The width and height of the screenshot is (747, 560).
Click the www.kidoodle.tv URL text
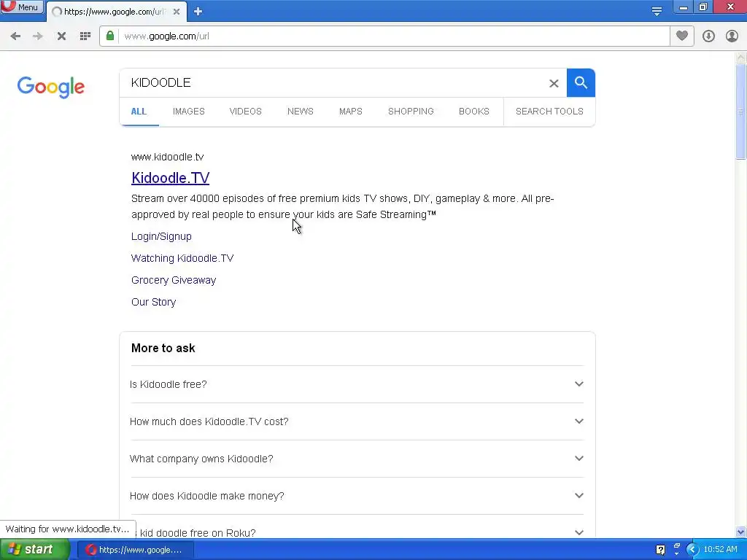[x=167, y=157]
